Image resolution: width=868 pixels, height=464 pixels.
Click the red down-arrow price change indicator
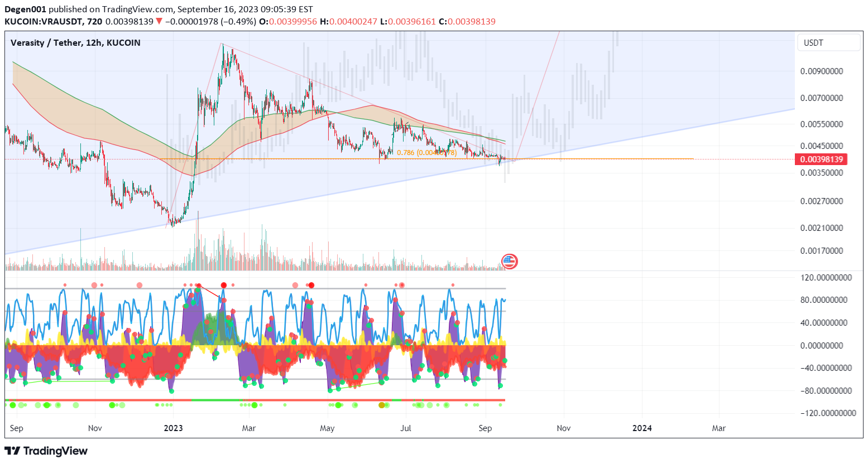click(159, 22)
